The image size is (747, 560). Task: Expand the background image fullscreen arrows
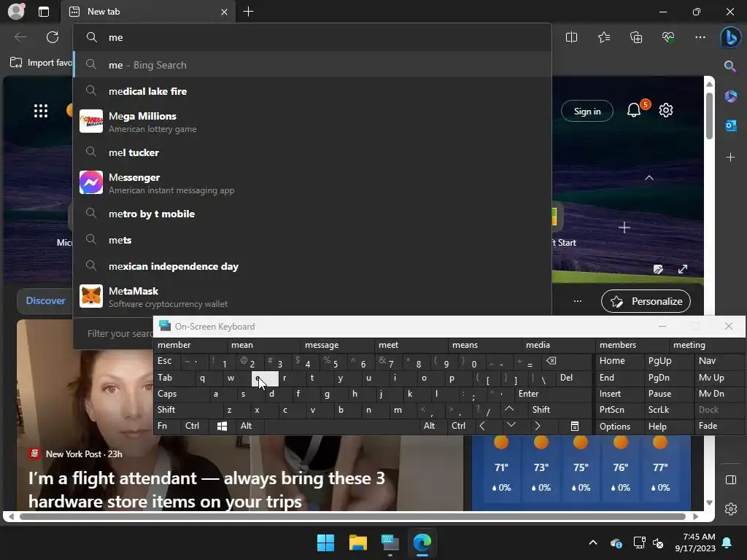point(683,269)
